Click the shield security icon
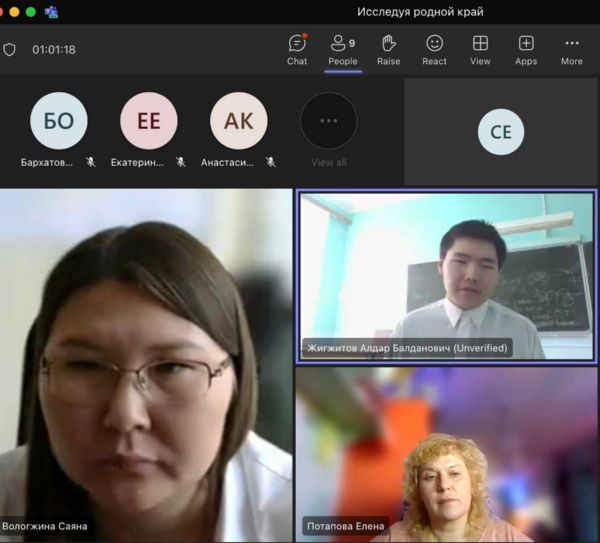This screenshot has height=543, width=600. (x=10, y=49)
